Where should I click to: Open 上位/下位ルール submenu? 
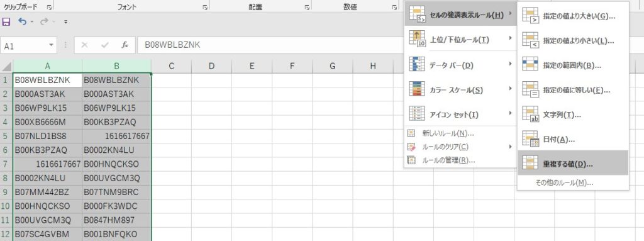460,39
